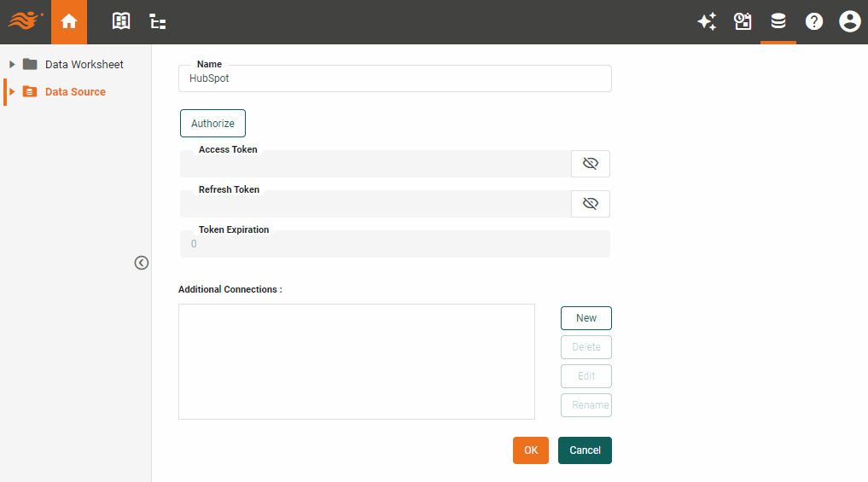Collapse the left sidebar panel

pos(142,263)
